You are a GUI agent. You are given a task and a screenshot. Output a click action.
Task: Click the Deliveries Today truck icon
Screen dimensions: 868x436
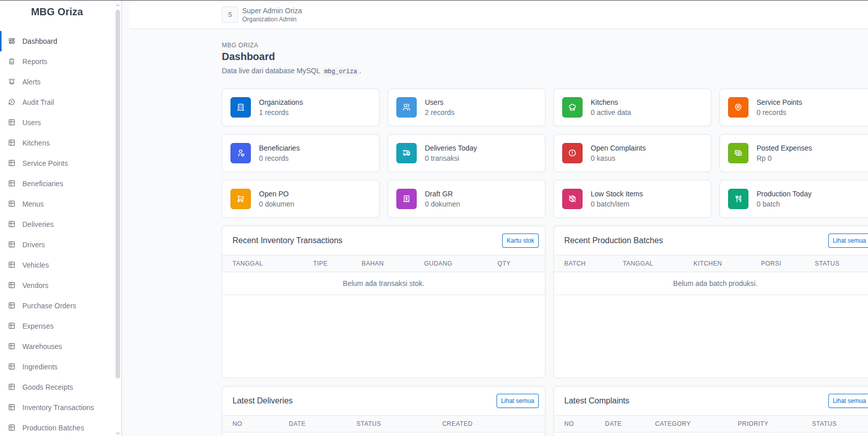[x=407, y=153]
